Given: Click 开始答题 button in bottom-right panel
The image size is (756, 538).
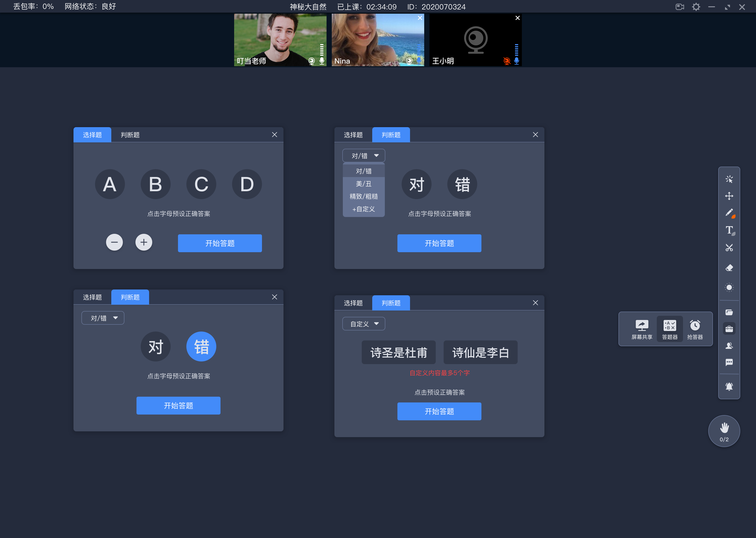Looking at the screenshot, I should (x=440, y=412).
